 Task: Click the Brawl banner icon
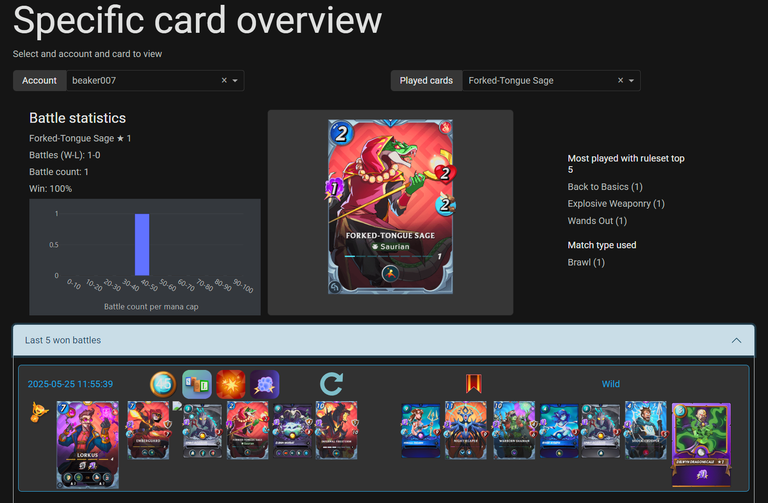(x=474, y=383)
